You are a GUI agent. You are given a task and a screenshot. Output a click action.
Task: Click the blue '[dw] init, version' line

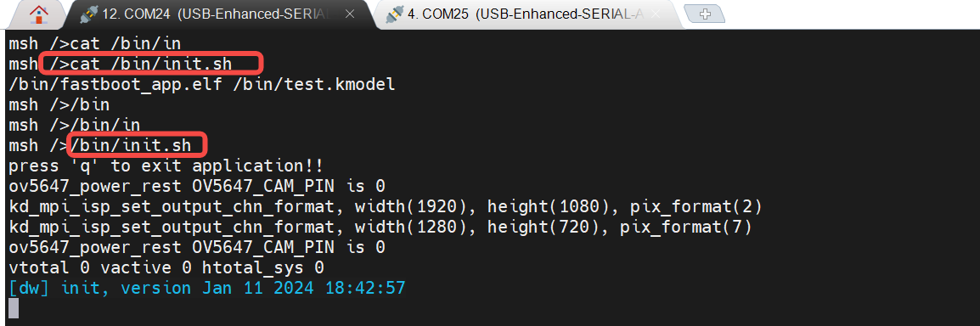pos(207,288)
